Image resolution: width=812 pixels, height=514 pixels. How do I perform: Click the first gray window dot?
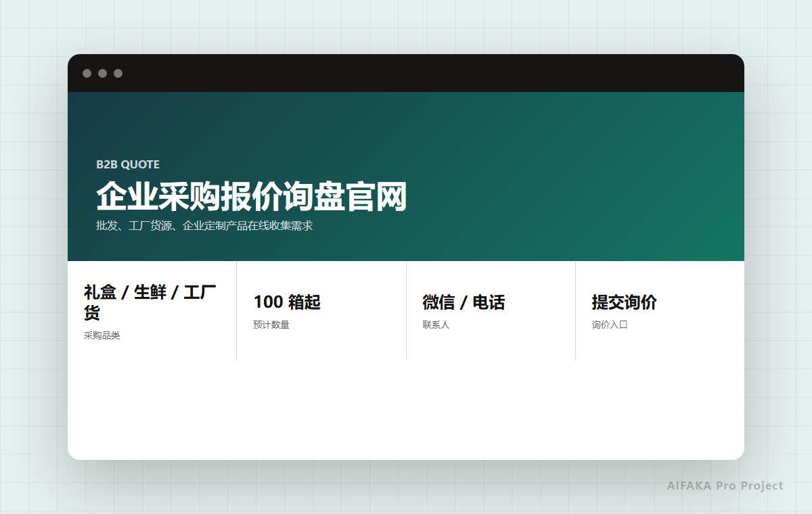[87, 73]
